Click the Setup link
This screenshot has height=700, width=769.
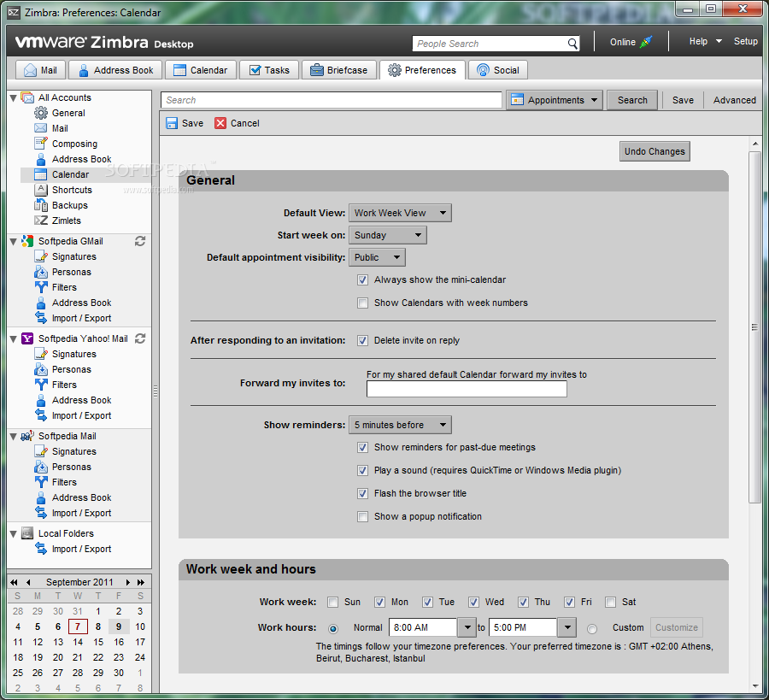(x=745, y=41)
